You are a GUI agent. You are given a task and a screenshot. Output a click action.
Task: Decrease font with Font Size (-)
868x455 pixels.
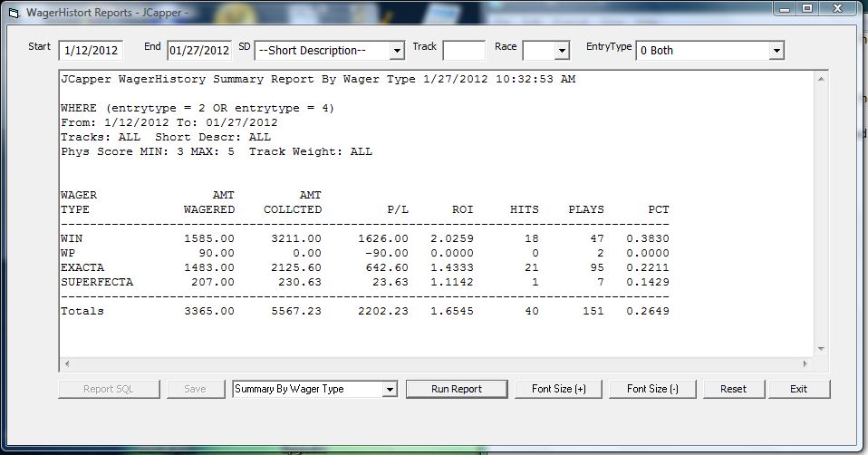(652, 389)
